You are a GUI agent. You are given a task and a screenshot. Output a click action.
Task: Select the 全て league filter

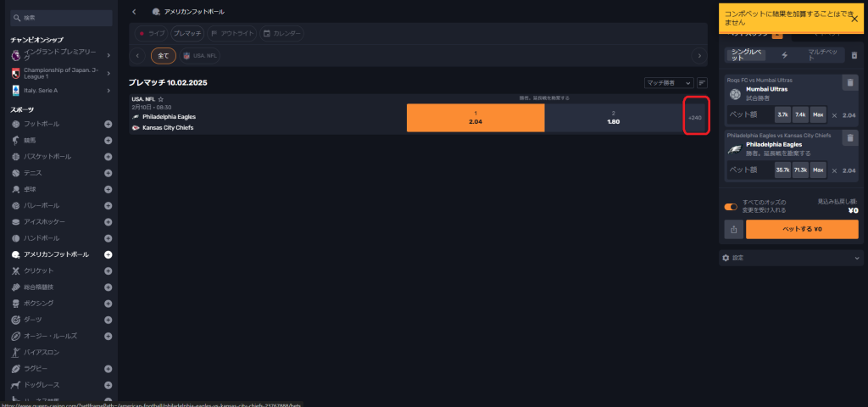point(164,55)
